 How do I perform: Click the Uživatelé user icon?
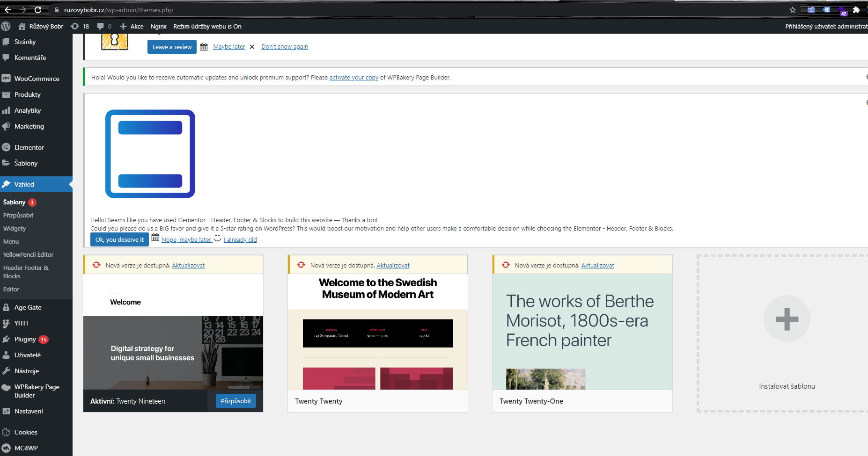tap(6, 355)
